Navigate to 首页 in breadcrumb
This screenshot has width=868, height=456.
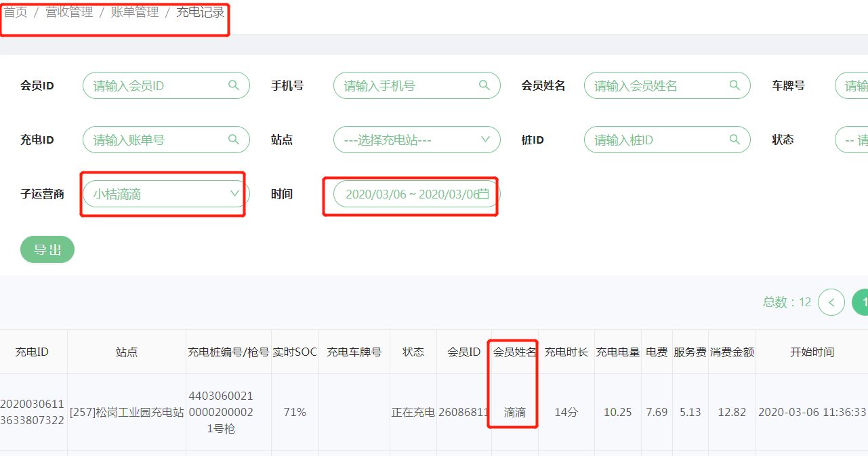point(16,12)
